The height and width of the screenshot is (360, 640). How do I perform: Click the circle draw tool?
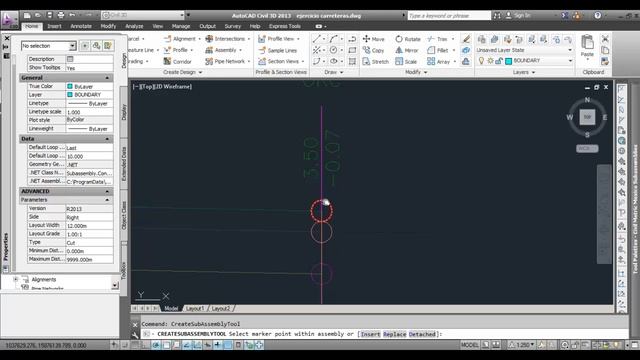click(333, 50)
